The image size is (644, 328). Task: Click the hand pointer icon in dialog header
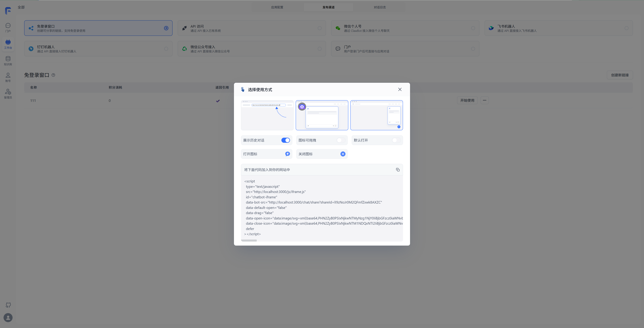243,89
